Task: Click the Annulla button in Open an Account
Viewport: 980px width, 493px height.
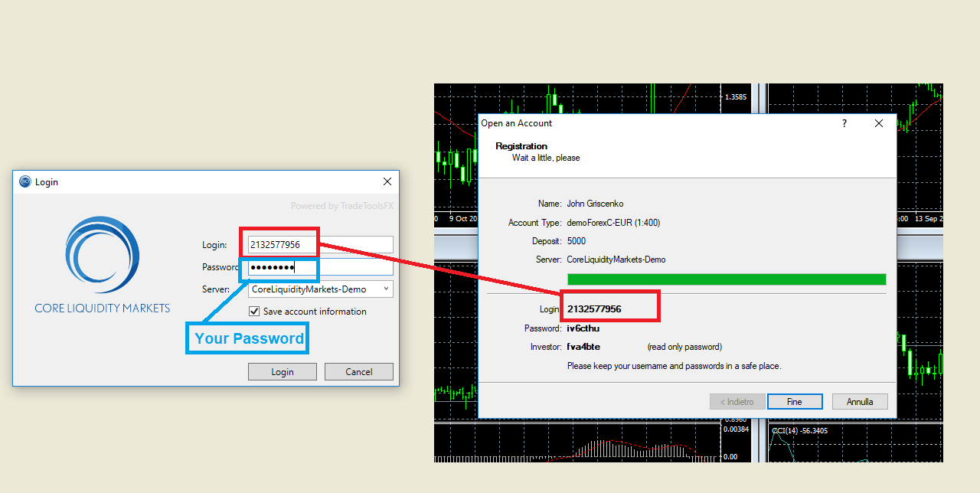Action: click(860, 402)
